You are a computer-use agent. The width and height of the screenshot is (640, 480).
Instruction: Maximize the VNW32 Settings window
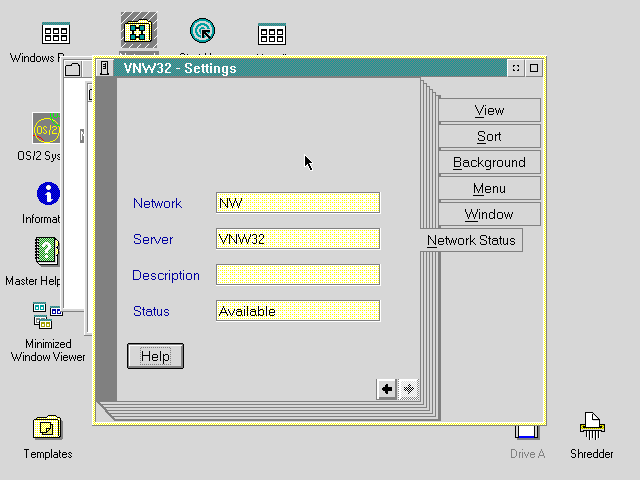point(534,68)
